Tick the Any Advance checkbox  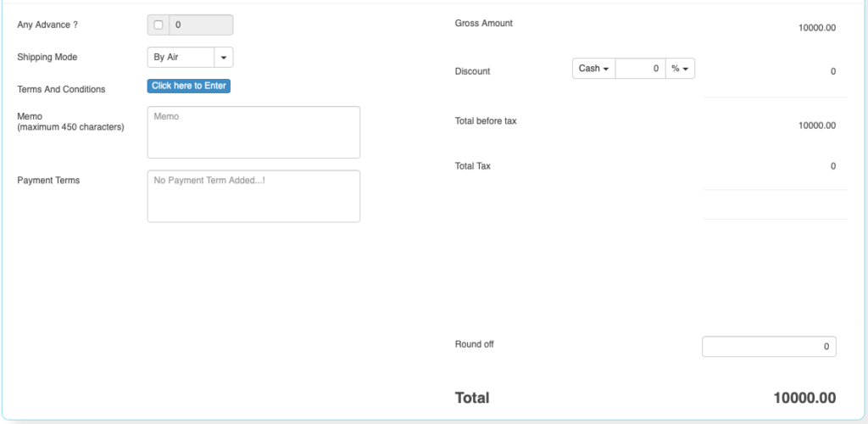(159, 25)
